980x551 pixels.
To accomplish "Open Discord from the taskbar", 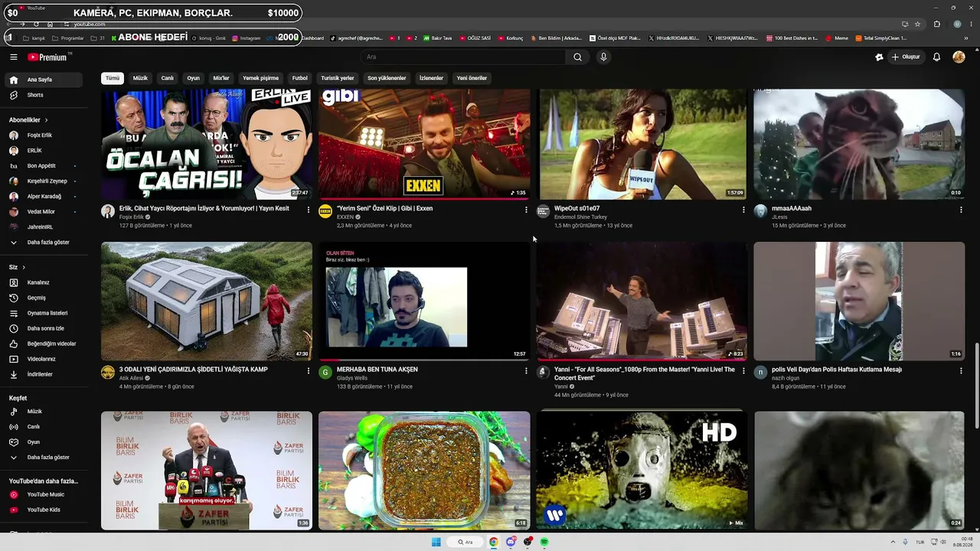I will [x=511, y=542].
